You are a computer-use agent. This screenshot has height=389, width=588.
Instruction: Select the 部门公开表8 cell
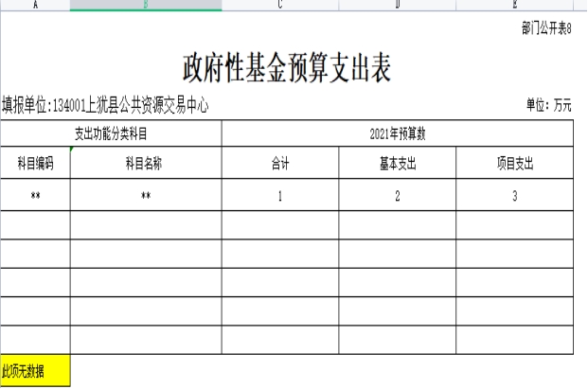tap(546, 29)
